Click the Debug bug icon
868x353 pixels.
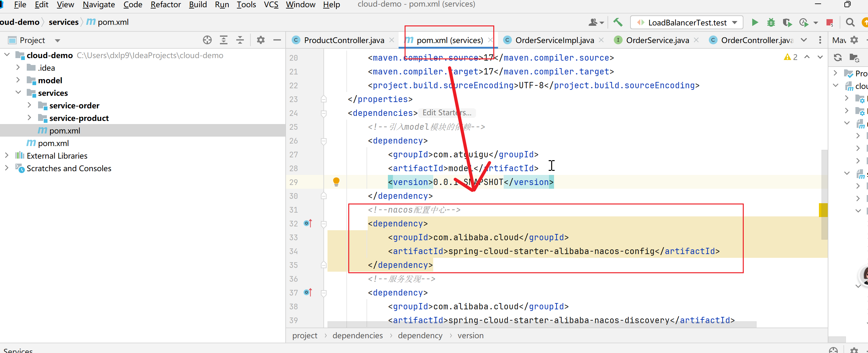tap(770, 23)
